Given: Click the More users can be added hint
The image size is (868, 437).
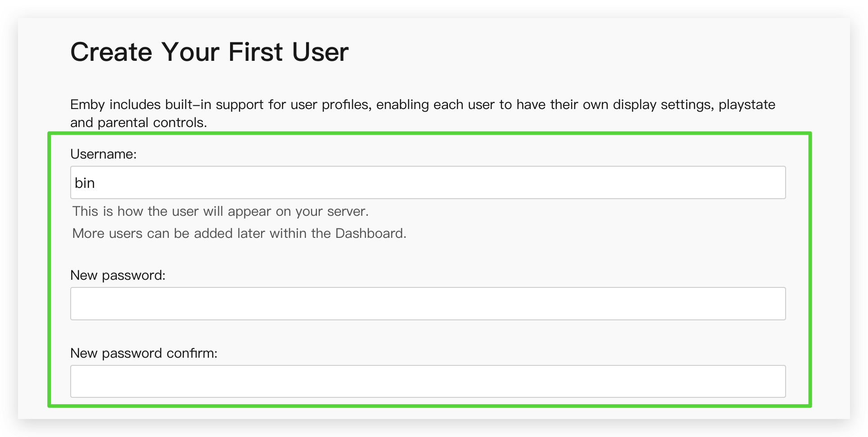Looking at the screenshot, I should (240, 233).
